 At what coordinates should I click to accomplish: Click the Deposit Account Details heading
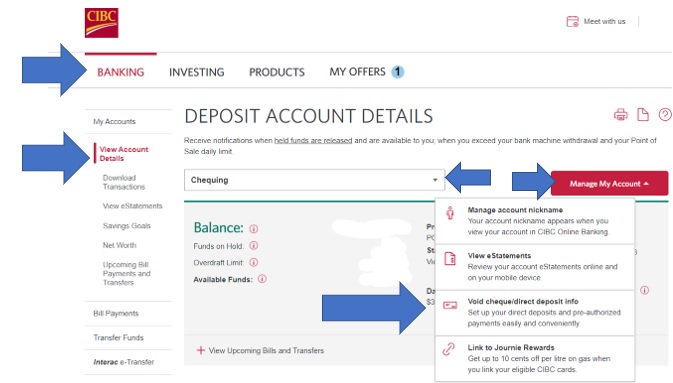pos(309,116)
